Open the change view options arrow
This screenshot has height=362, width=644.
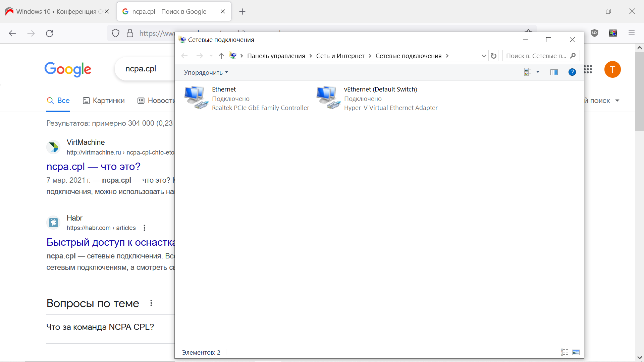point(538,72)
